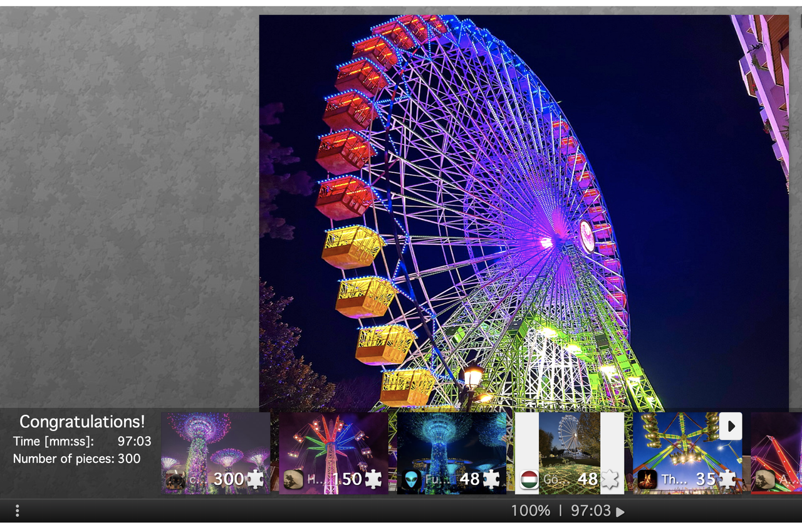This screenshot has height=532, width=802.
Task: Click the completed Ferris wheel puzzle image
Action: 524,213
